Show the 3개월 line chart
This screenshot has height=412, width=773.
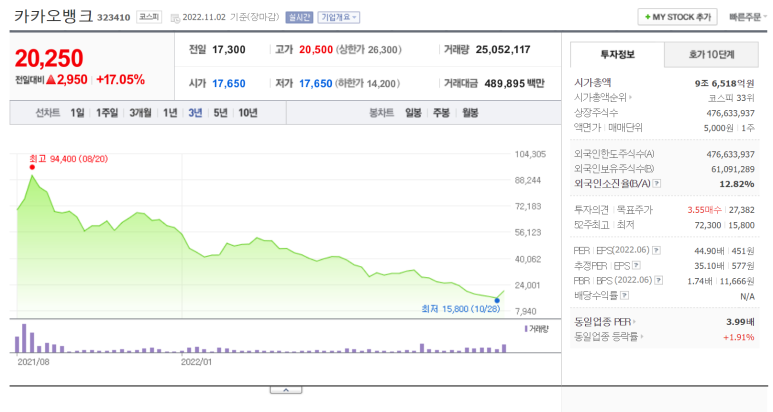click(x=141, y=113)
